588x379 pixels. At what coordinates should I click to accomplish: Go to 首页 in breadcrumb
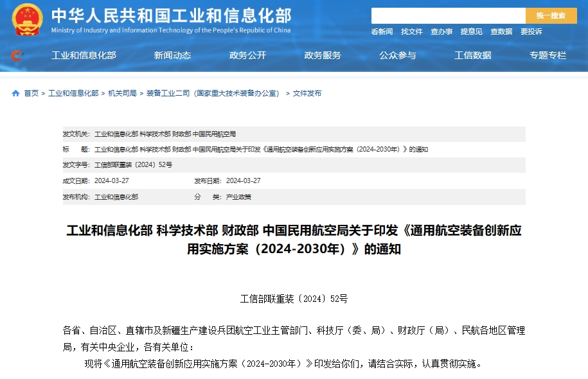point(31,93)
